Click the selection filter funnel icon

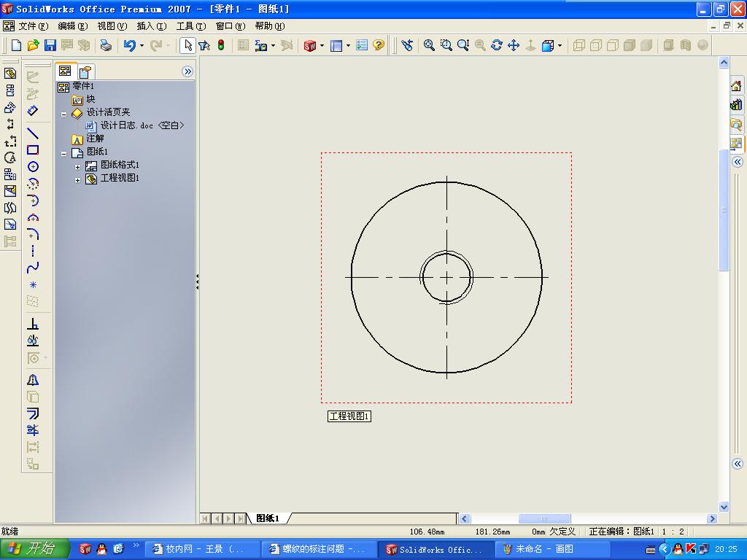point(204,45)
